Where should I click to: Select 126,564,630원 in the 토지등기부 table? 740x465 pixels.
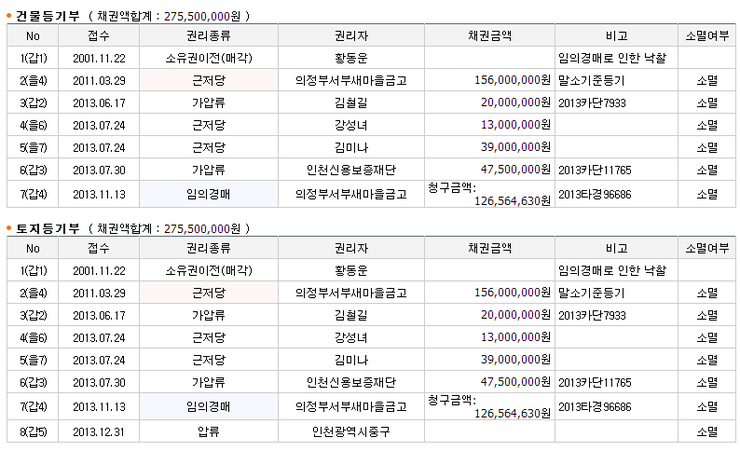click(x=513, y=414)
